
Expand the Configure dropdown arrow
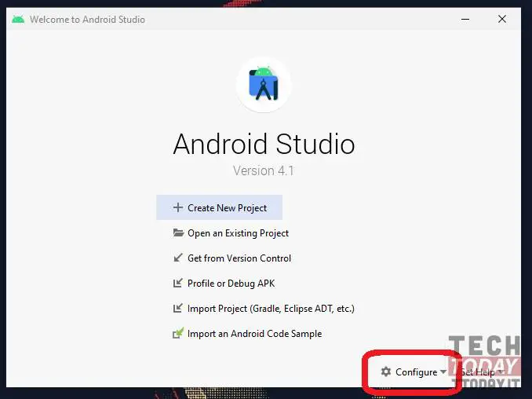click(443, 372)
